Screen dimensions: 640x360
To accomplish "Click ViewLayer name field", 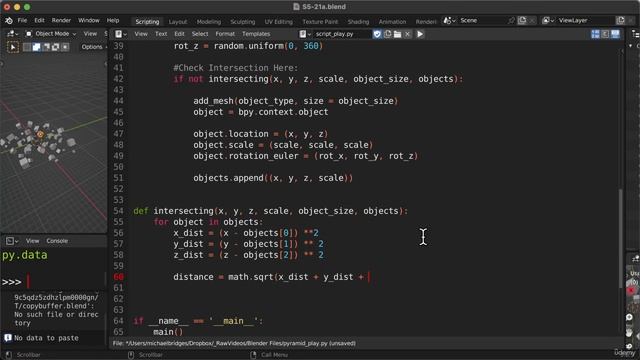I will tap(585, 20).
